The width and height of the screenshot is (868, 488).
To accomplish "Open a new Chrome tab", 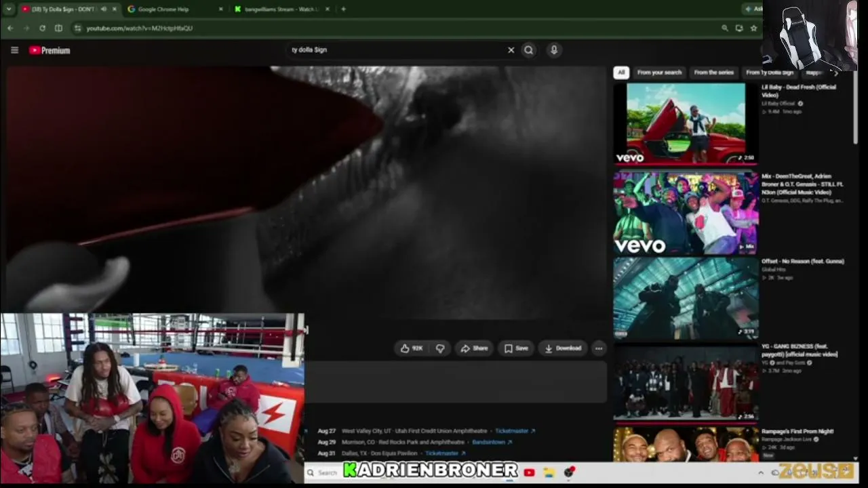I will [x=343, y=9].
